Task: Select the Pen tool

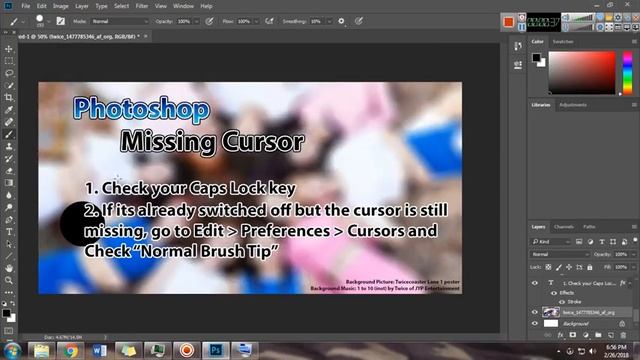Action: pos(9,220)
